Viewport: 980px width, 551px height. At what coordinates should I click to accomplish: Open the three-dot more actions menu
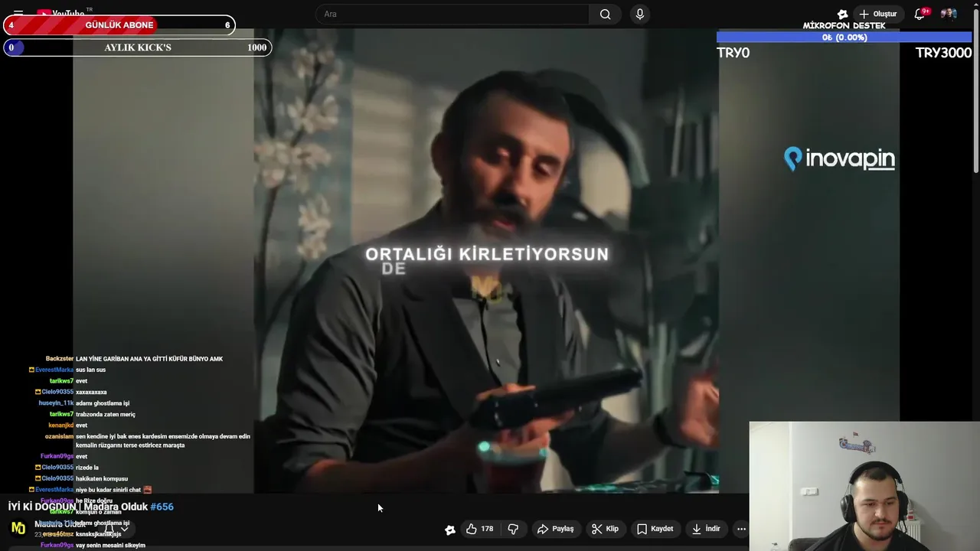point(741,529)
